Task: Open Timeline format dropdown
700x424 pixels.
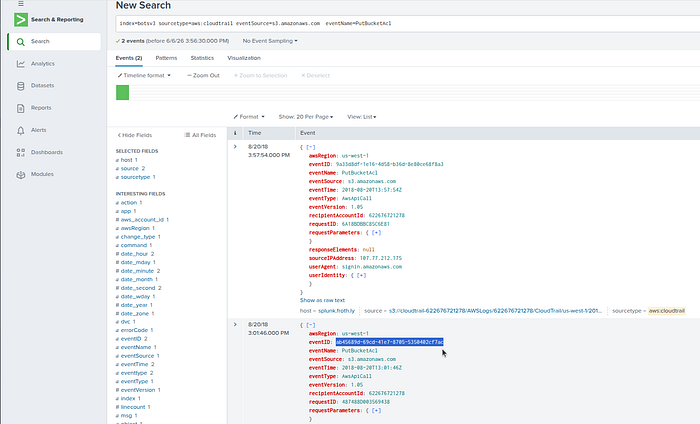Action: click(144, 75)
